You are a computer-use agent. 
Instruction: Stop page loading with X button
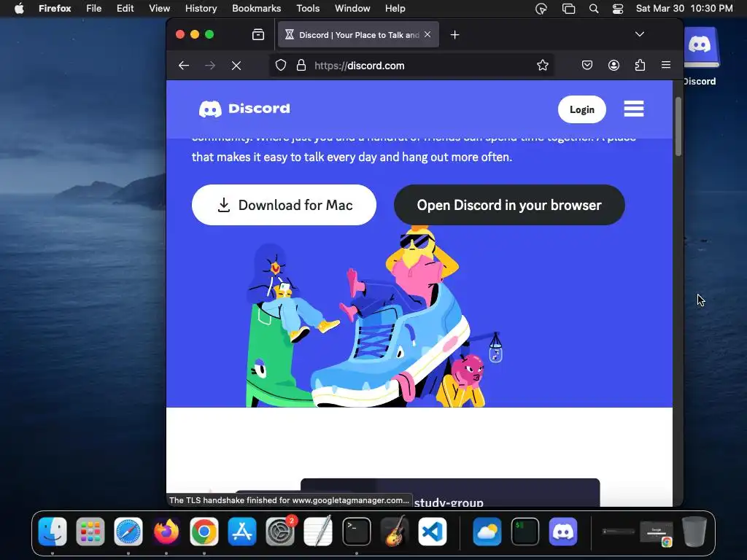tap(236, 66)
